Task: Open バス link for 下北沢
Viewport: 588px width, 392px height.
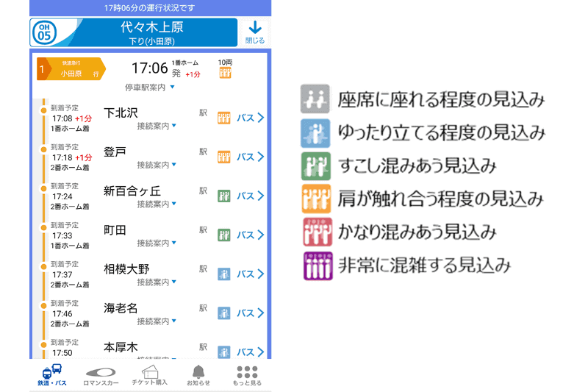Action: pos(250,118)
